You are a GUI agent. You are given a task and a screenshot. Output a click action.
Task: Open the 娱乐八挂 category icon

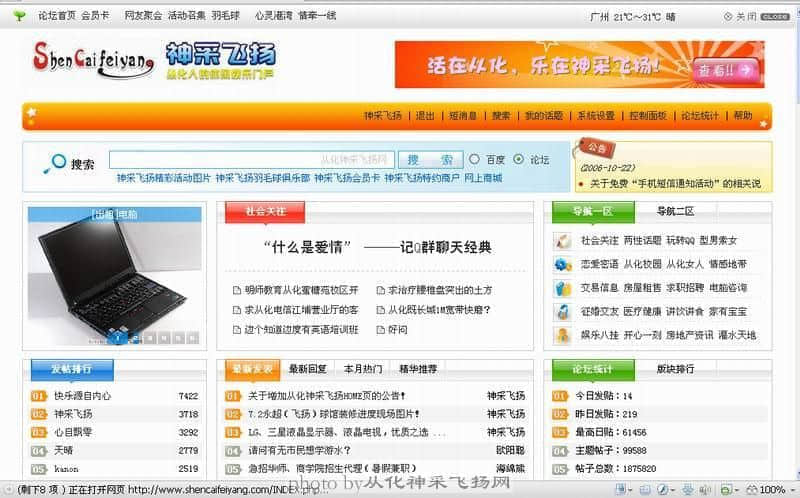click(x=563, y=335)
